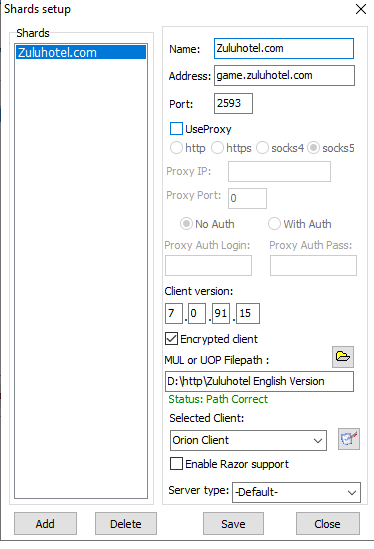Image resolution: width=374 pixels, height=549 pixels.
Task: Close the Shards setup window
Action: (361, 9)
